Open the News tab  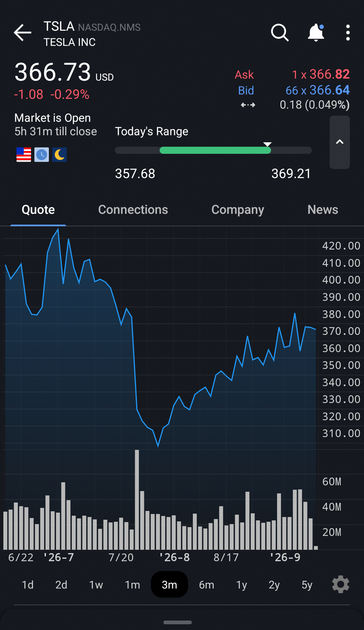coord(323,210)
